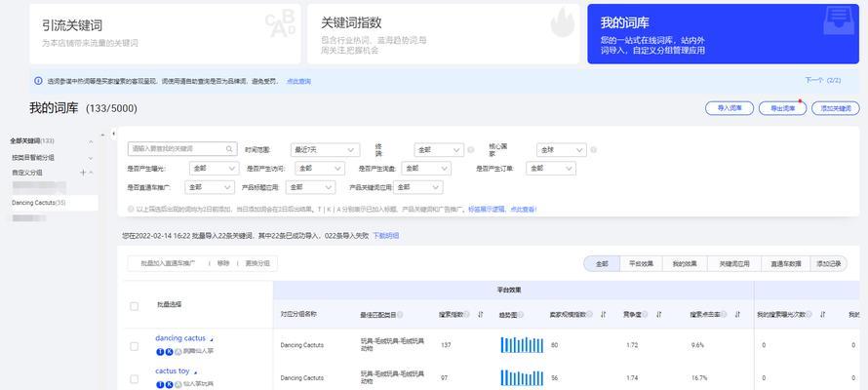Select the 添加记录 view tab

point(828,264)
